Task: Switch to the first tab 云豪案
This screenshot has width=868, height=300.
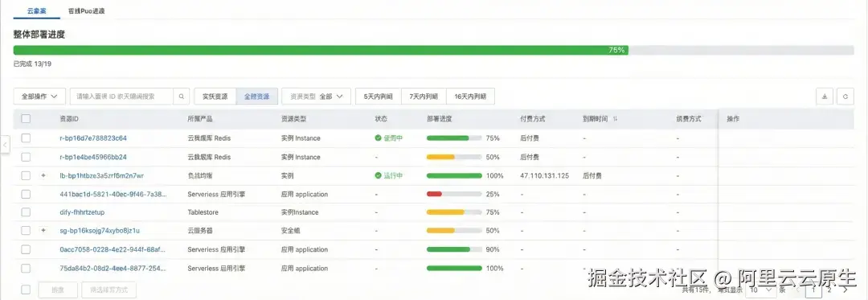Action: click(36, 10)
